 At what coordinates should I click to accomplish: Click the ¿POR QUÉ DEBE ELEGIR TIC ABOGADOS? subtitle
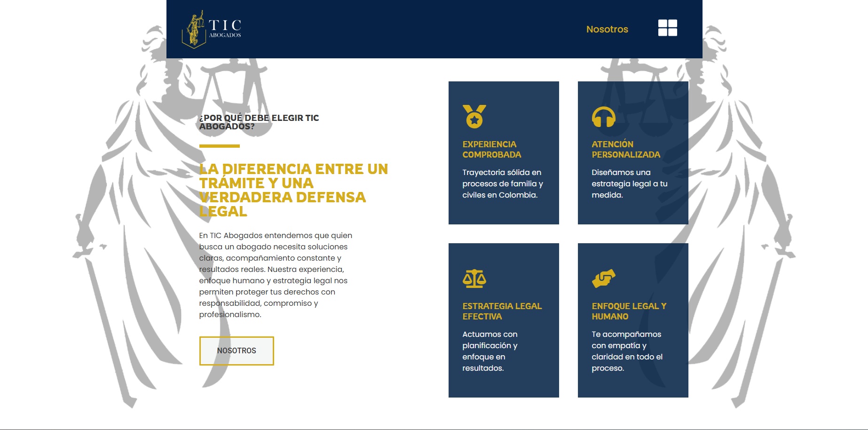[259, 121]
